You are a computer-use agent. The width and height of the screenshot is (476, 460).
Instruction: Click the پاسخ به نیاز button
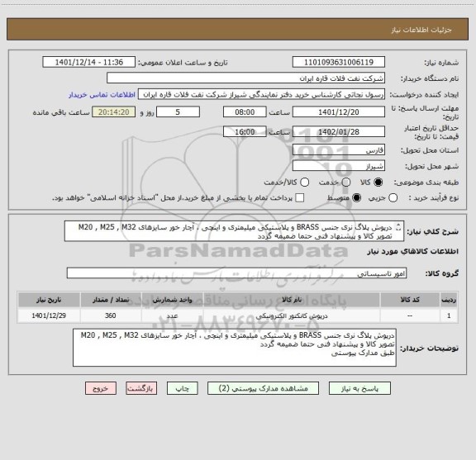coord(359,388)
